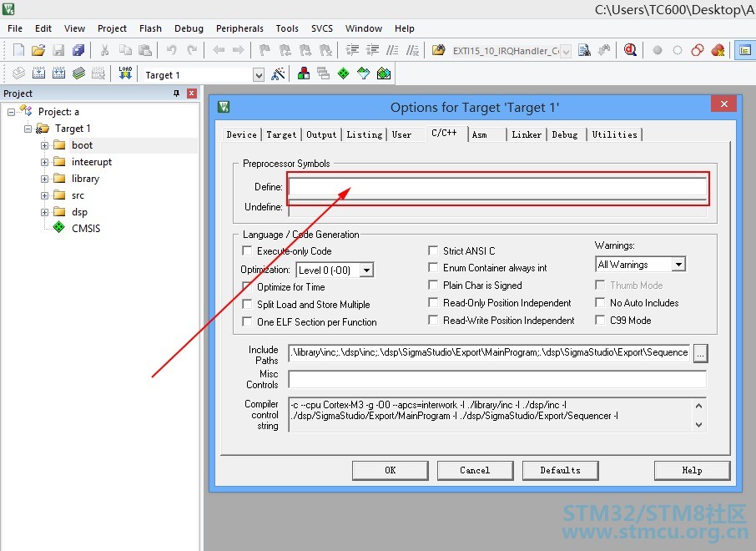Click the green Manage Run-Time Environment icon

pos(343,73)
